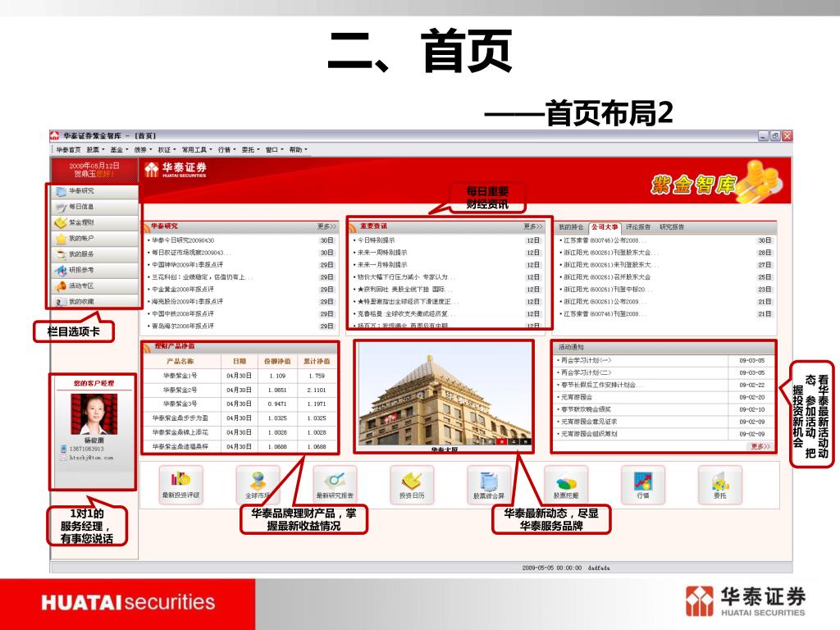Select 华泰紫金鼎步步为盈 product row
Viewport: 840px width, 630px height.
240,418
